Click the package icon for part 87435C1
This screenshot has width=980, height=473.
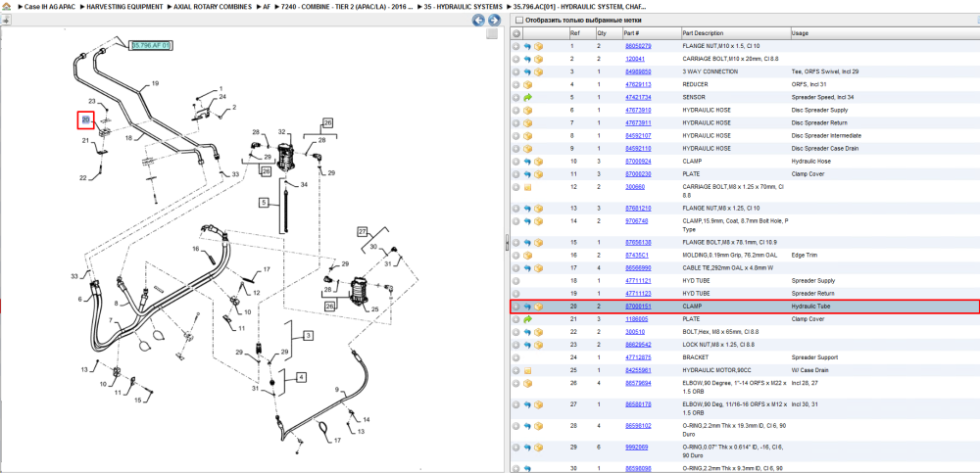(527, 255)
